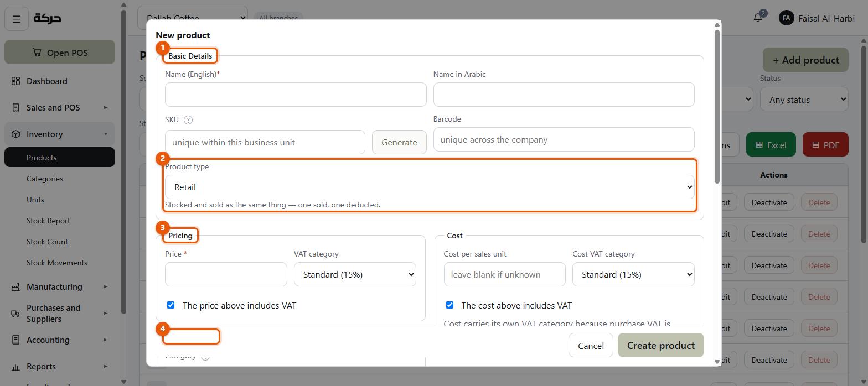Toggle 'The price above includes VAT' checkbox
This screenshot has width=868, height=386.
pos(170,305)
